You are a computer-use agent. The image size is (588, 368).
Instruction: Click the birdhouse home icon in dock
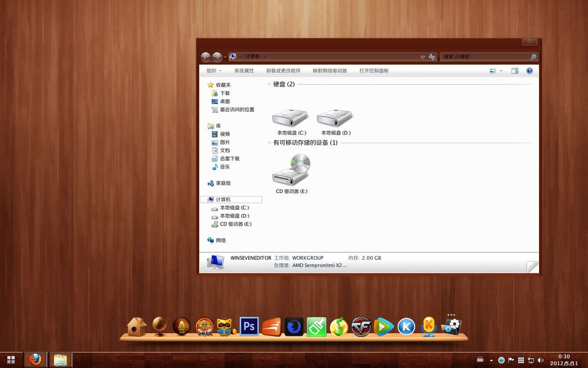tap(137, 327)
